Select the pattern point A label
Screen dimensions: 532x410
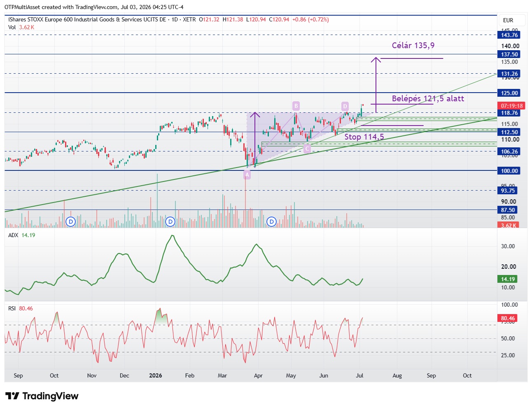(x=247, y=175)
